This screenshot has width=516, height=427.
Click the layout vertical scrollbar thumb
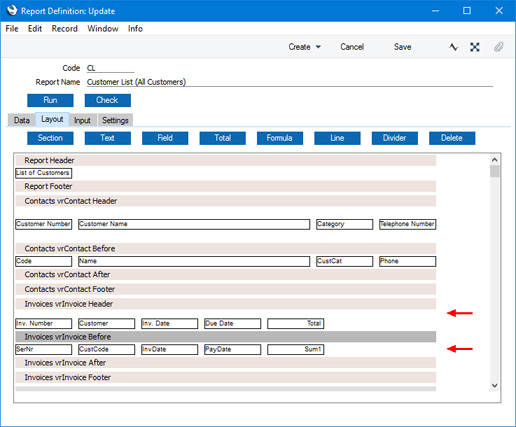[x=495, y=171]
